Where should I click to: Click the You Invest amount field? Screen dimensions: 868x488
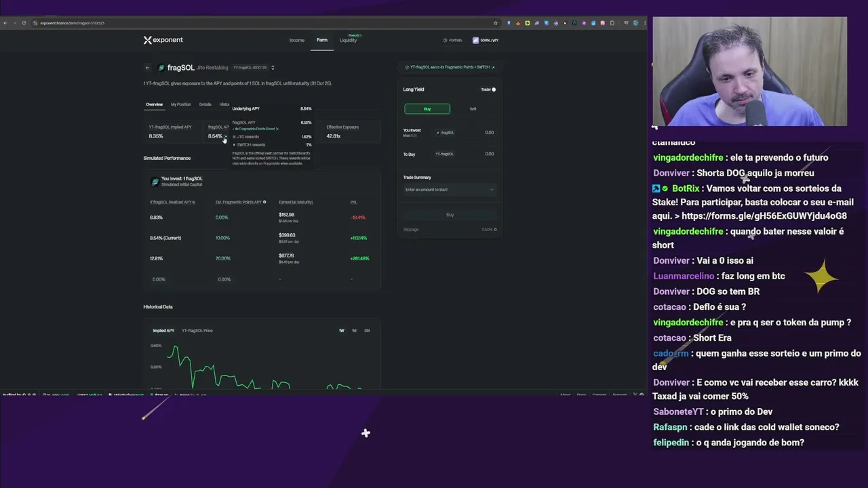coord(489,132)
